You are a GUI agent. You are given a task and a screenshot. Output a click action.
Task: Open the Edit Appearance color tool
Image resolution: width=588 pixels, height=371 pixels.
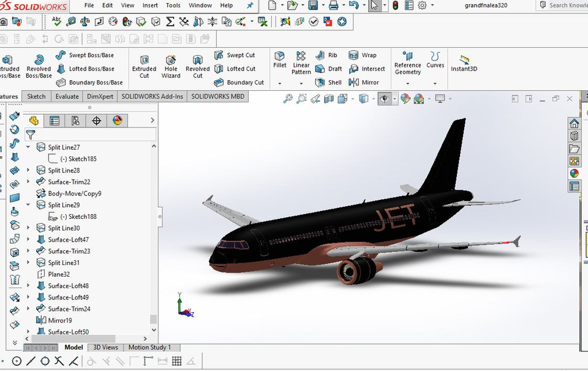(x=404, y=98)
